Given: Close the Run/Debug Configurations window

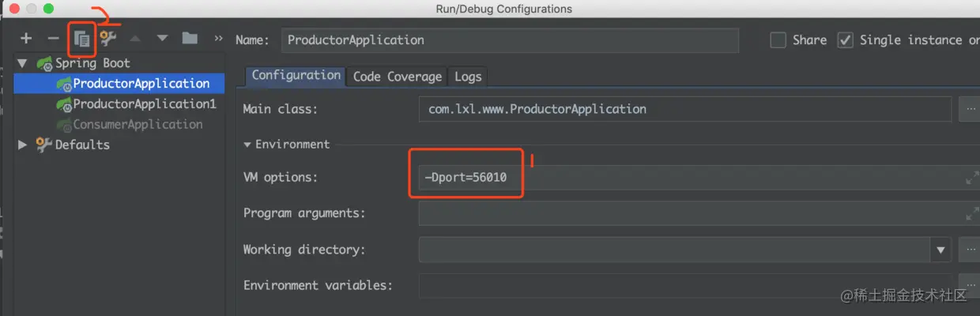Looking at the screenshot, I should click(x=16, y=9).
